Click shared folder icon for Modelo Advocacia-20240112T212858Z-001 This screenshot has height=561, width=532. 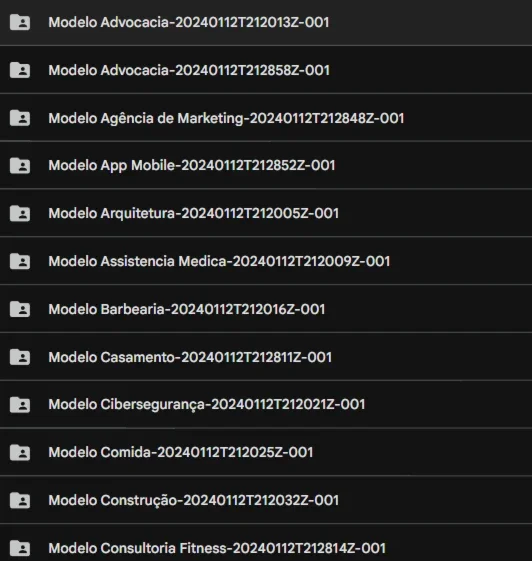click(x=20, y=70)
